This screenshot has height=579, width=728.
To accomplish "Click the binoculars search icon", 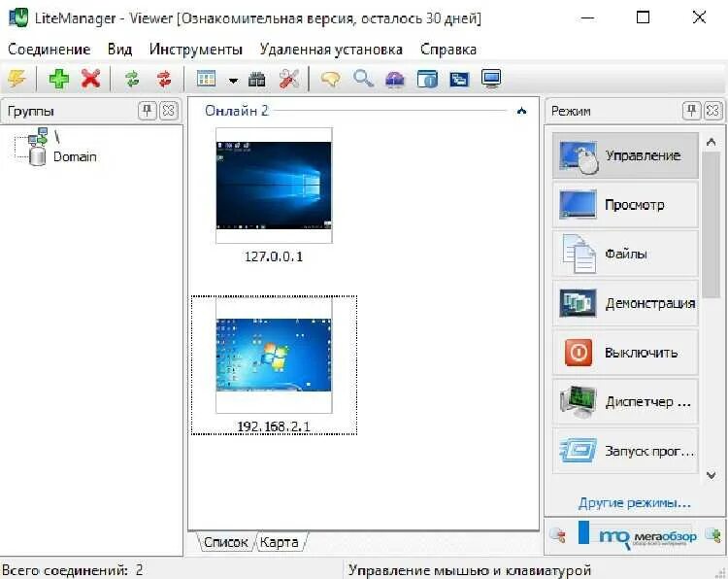I will 257,79.
